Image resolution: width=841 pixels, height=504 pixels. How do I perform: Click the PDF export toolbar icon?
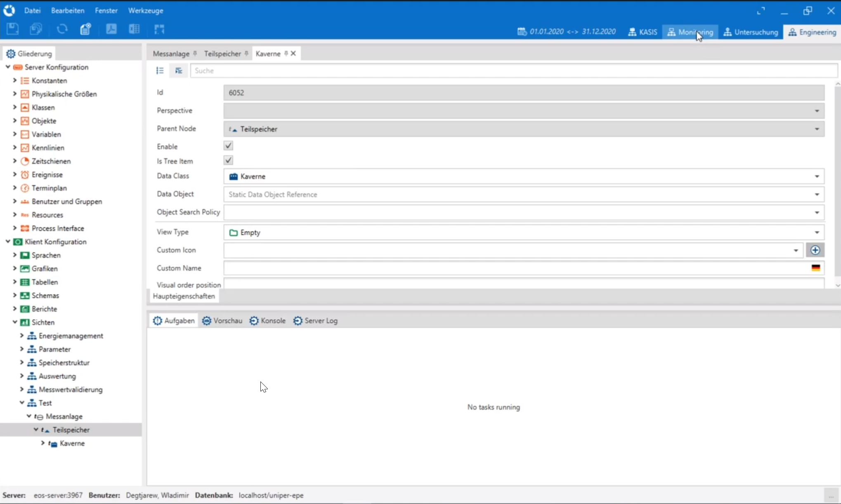pyautogui.click(x=111, y=29)
